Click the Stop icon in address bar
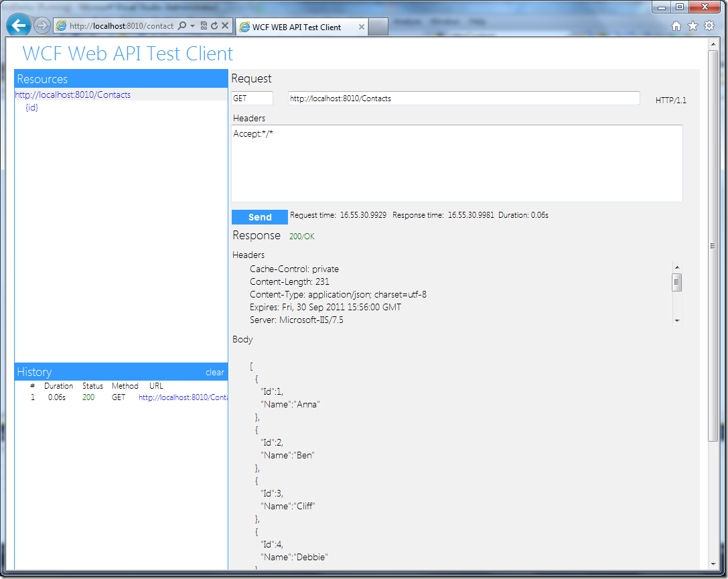The width and height of the screenshot is (728, 579). coord(225,25)
